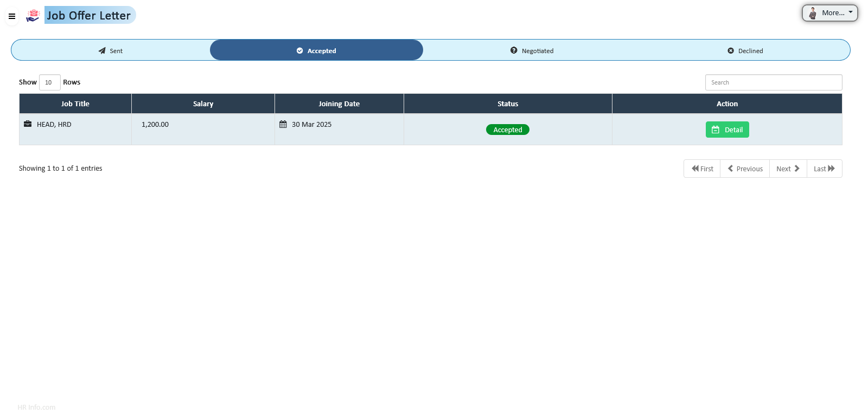Switch to the Accepted tab
Screen dimensions: 868x420
(x=316, y=50)
